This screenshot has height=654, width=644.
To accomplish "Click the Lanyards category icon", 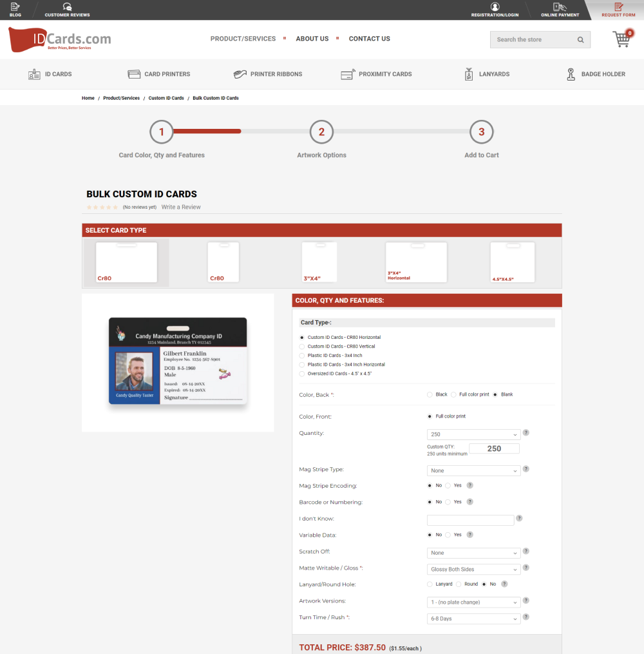I will point(469,74).
